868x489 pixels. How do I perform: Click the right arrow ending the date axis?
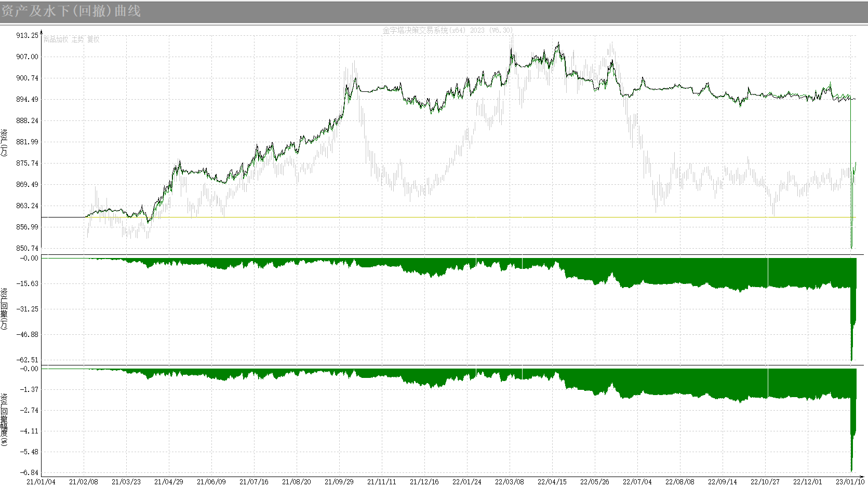(x=862, y=476)
